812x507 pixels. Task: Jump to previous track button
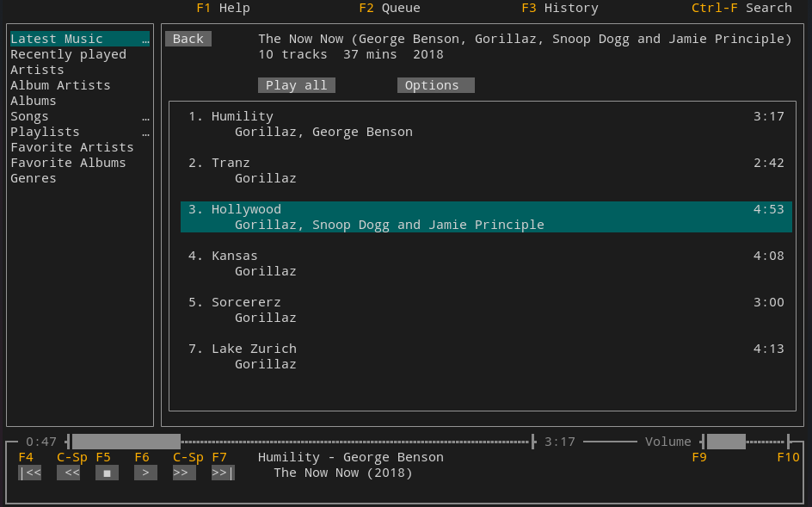pyautogui.click(x=29, y=473)
